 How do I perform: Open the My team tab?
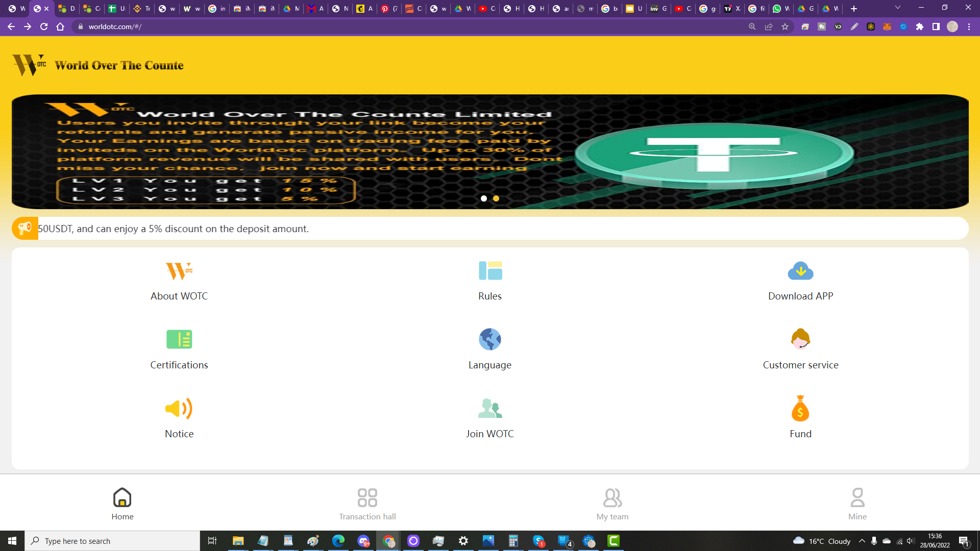[612, 504]
